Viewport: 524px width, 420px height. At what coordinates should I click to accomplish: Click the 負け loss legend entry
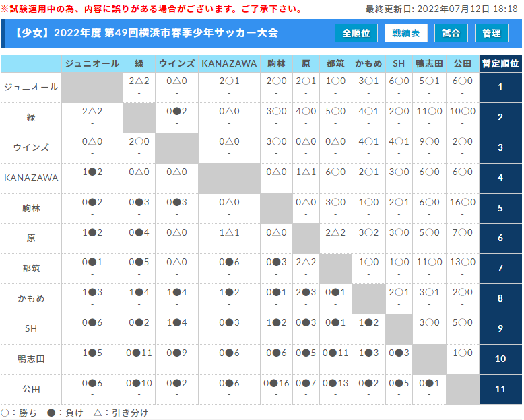click(x=65, y=413)
